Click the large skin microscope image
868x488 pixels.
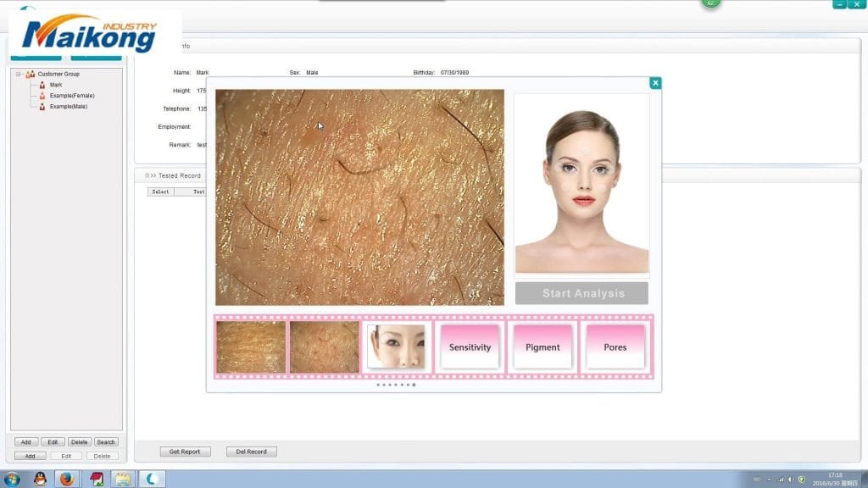pos(359,197)
